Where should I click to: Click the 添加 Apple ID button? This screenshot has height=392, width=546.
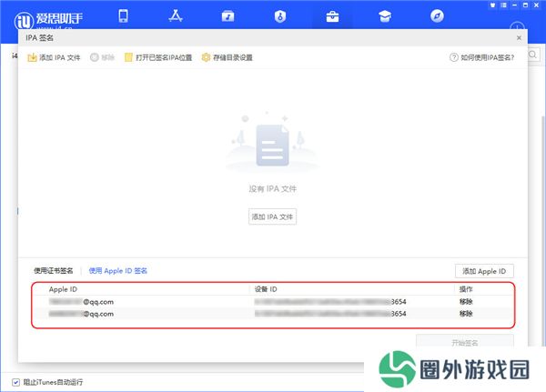484,271
